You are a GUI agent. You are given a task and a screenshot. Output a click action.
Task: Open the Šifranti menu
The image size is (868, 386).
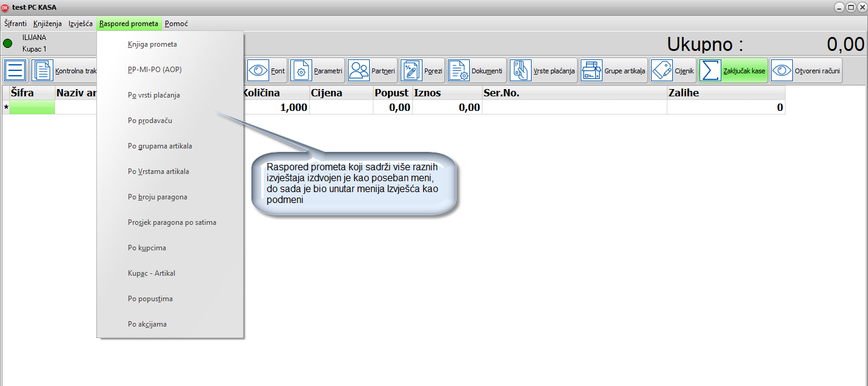tap(15, 24)
